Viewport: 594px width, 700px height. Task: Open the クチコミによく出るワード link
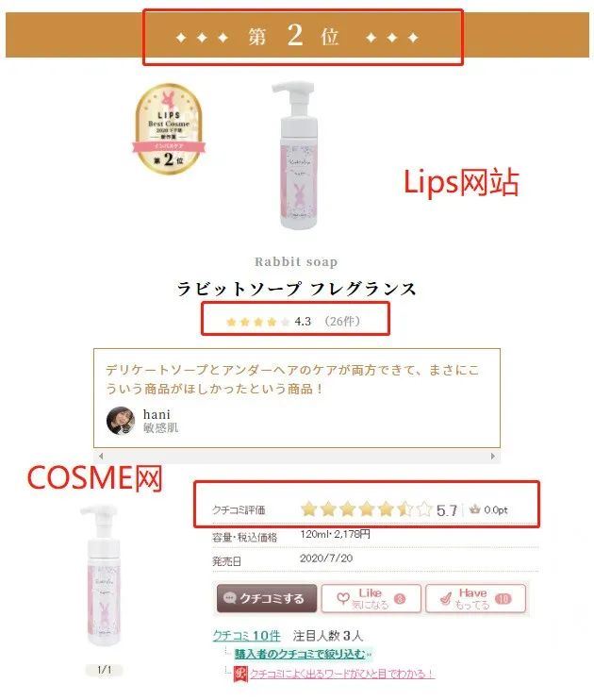[x=341, y=674]
